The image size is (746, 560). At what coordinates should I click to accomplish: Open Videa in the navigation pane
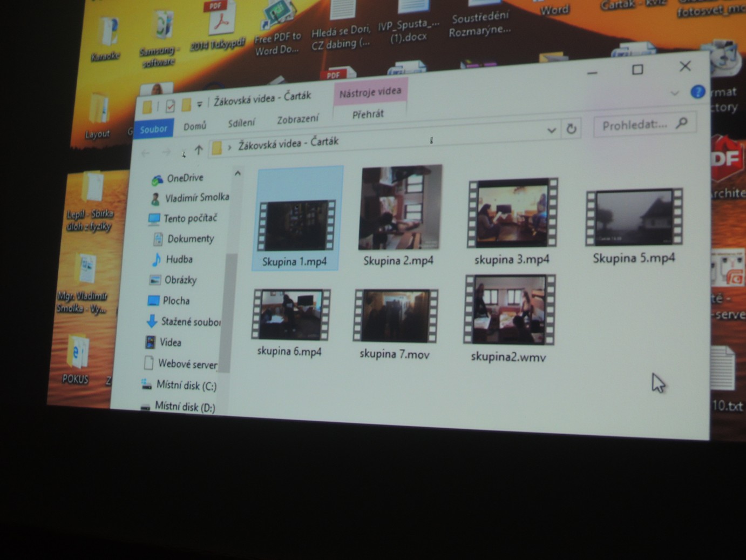coord(163,342)
